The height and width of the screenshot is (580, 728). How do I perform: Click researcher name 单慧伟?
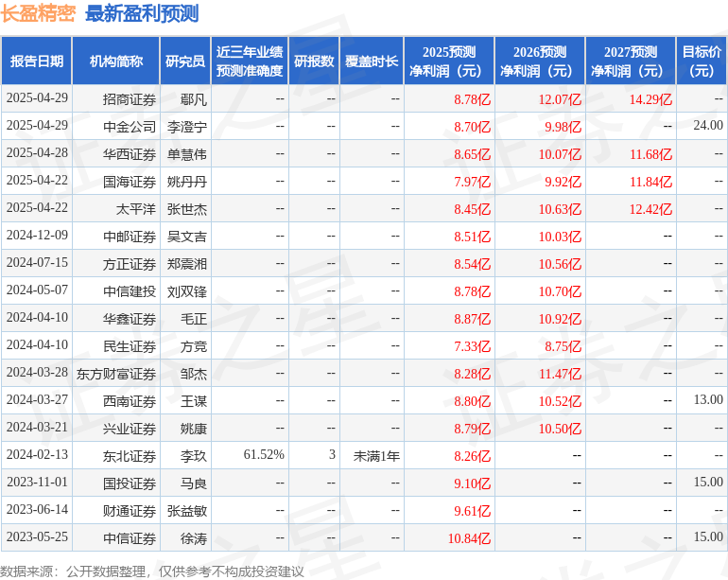point(187,154)
